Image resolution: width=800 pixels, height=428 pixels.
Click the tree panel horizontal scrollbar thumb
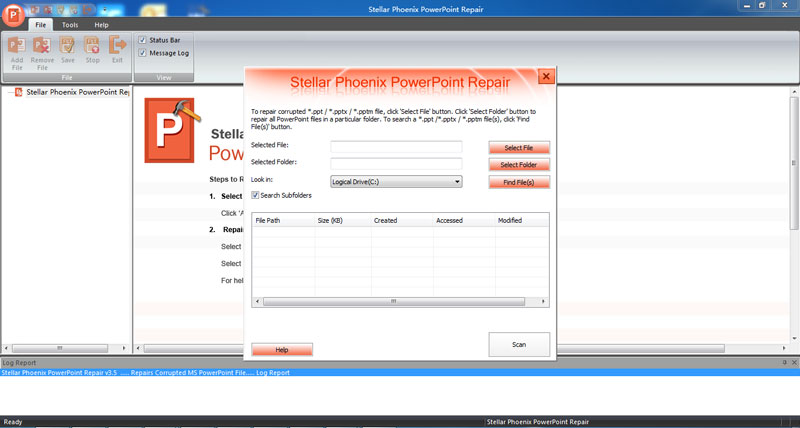(x=60, y=348)
